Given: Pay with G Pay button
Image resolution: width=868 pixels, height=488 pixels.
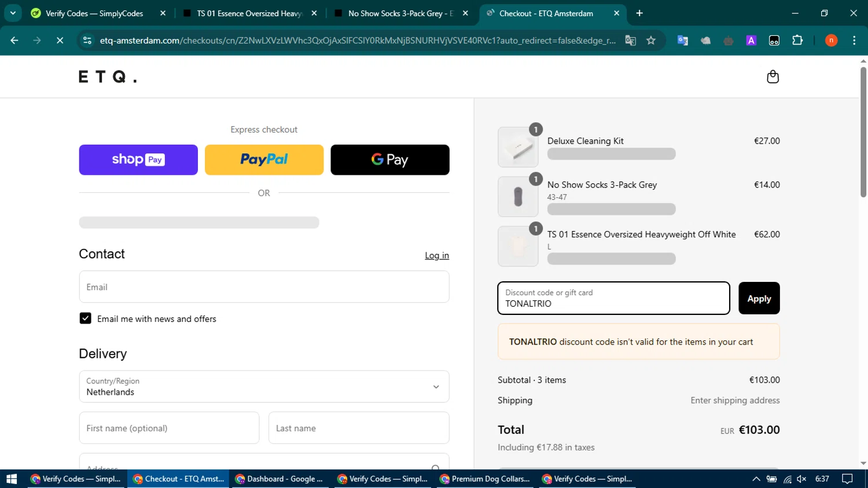Looking at the screenshot, I should (x=390, y=160).
